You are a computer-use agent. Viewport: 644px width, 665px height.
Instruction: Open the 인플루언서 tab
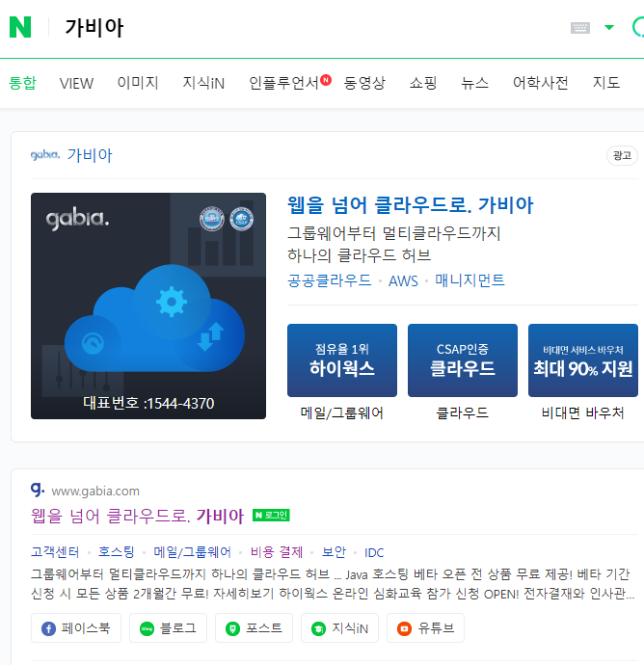click(283, 83)
